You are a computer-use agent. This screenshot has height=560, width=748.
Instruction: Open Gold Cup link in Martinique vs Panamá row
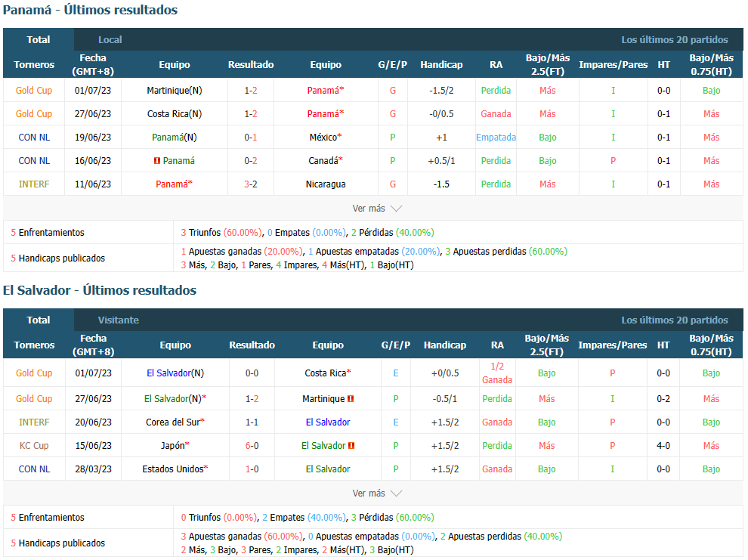[x=34, y=90]
